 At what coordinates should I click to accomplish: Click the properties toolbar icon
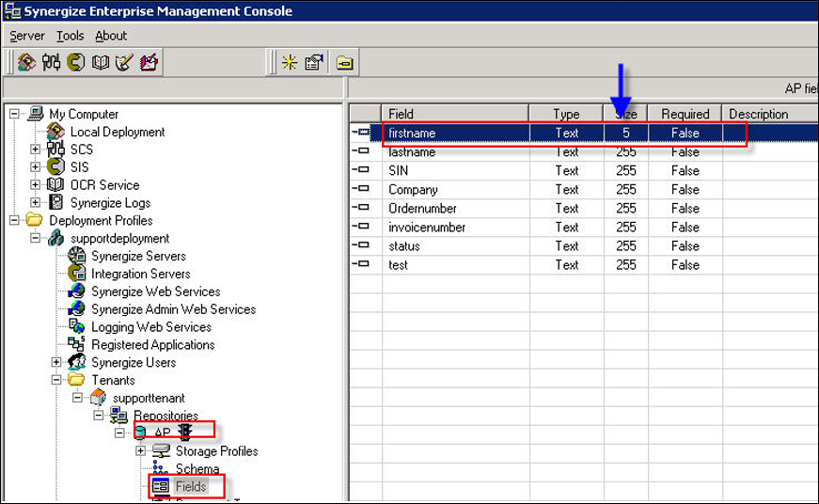point(314,63)
